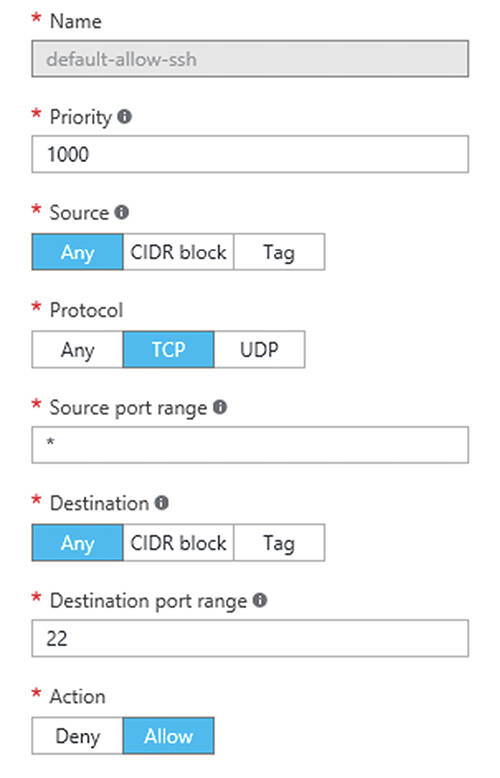Choose Tag option under Destination

click(x=279, y=543)
